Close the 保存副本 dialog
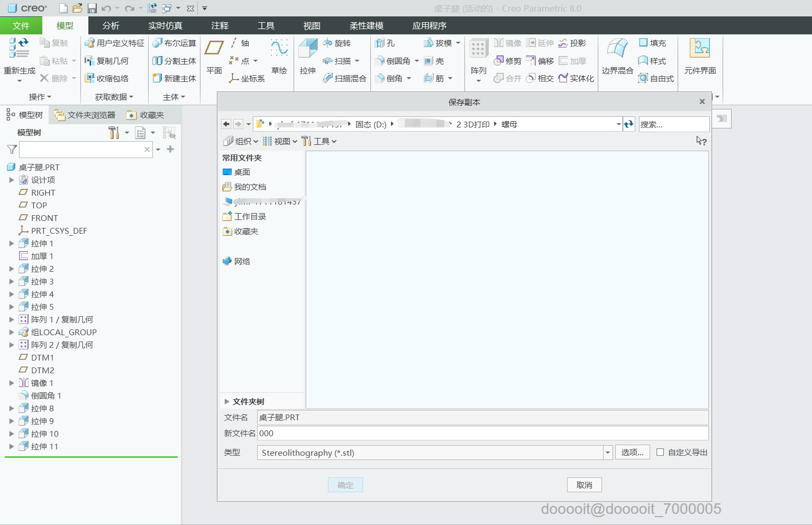The width and height of the screenshot is (812, 525). pos(702,102)
